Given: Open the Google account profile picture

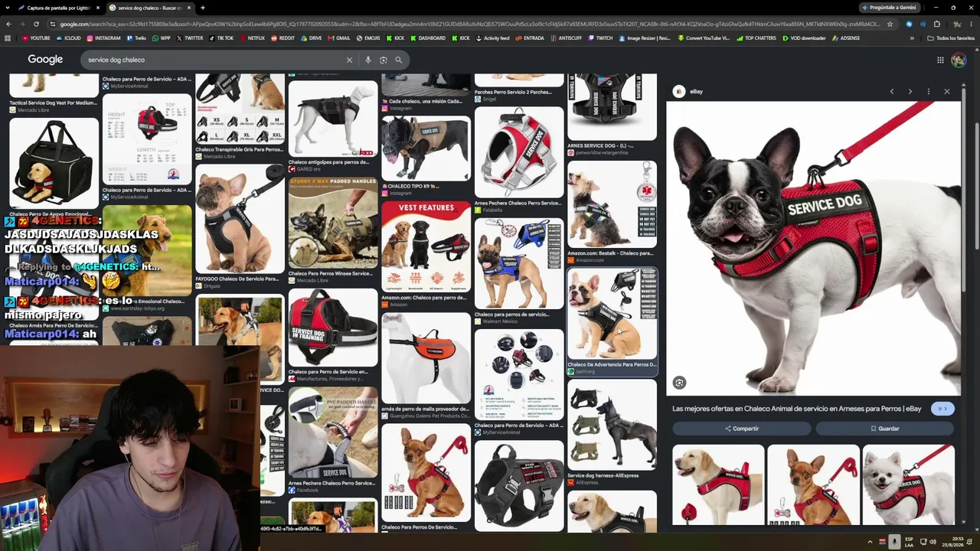Looking at the screenshot, I should click(959, 60).
